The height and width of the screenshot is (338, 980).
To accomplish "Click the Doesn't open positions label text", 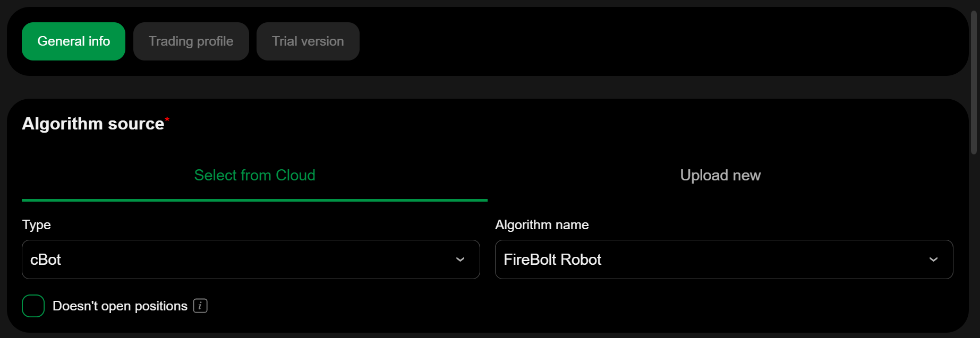I will tap(120, 306).
